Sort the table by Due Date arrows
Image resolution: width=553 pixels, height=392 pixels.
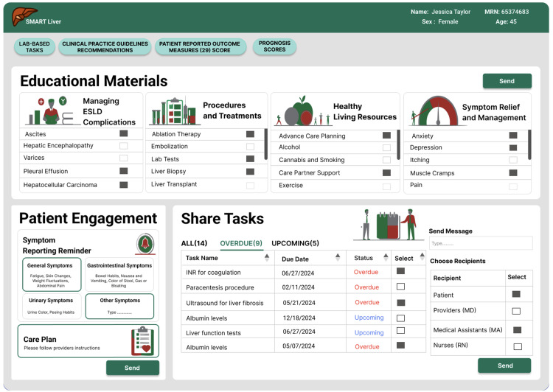click(x=338, y=257)
